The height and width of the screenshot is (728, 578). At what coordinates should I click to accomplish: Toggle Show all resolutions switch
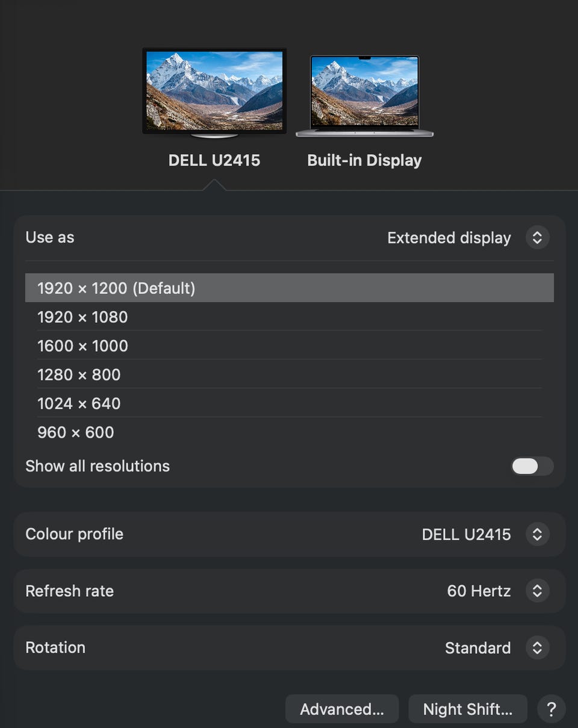click(532, 466)
